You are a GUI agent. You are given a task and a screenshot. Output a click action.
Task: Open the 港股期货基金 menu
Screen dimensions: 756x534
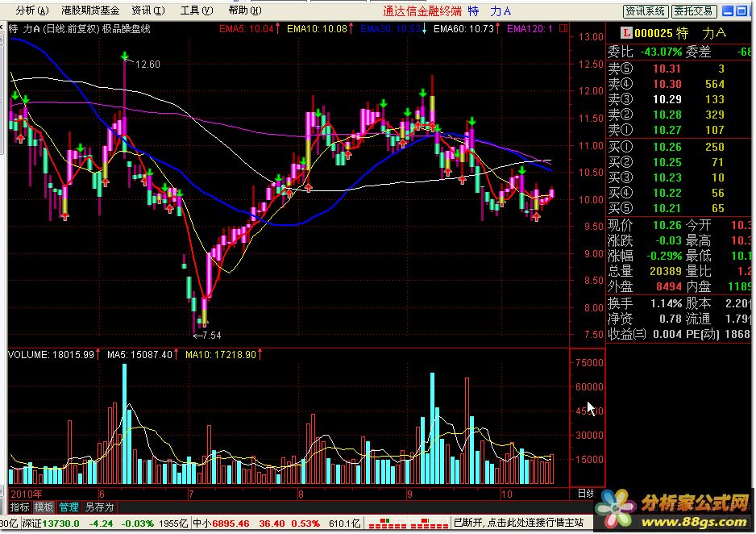90,10
